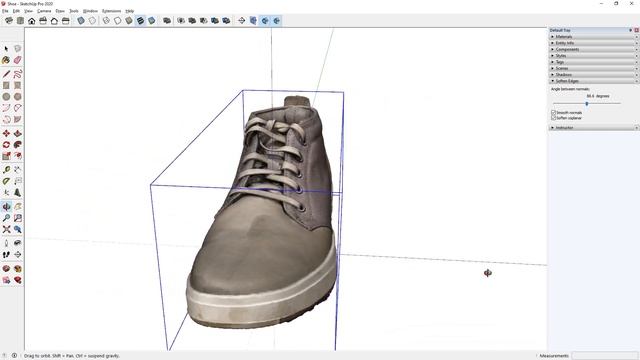Adjust angle between normals slider
The image size is (640, 360).
(587, 104)
